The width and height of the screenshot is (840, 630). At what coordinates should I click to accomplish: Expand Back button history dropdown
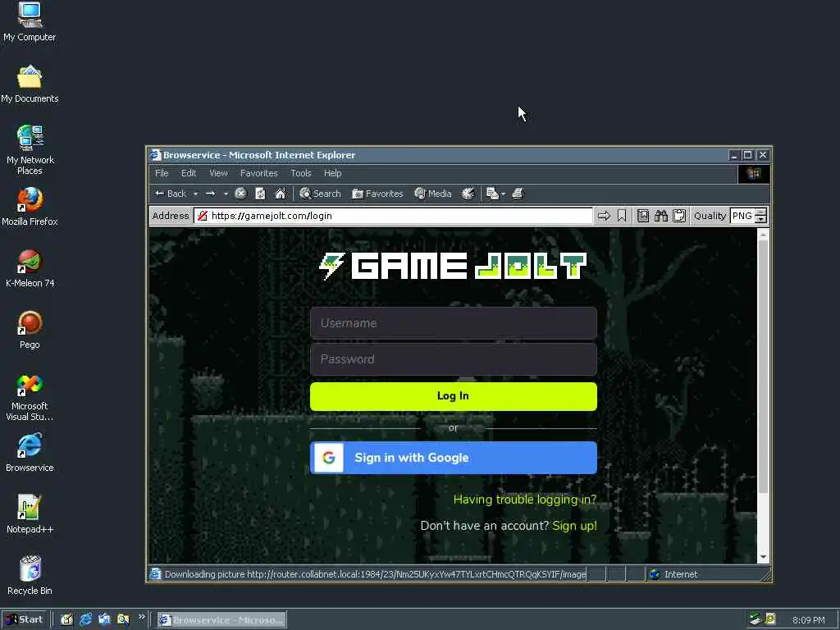click(x=195, y=194)
